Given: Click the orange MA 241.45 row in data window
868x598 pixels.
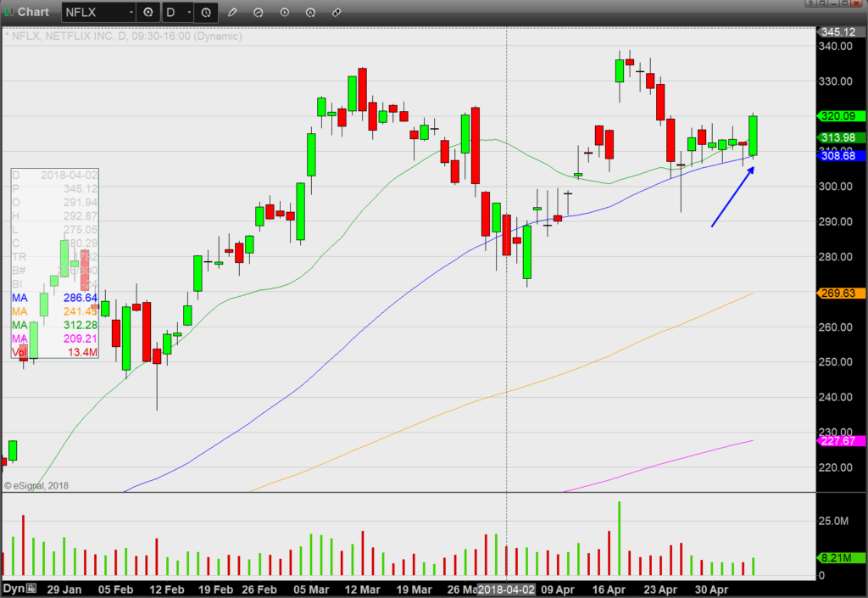Looking at the screenshot, I should click(55, 311).
